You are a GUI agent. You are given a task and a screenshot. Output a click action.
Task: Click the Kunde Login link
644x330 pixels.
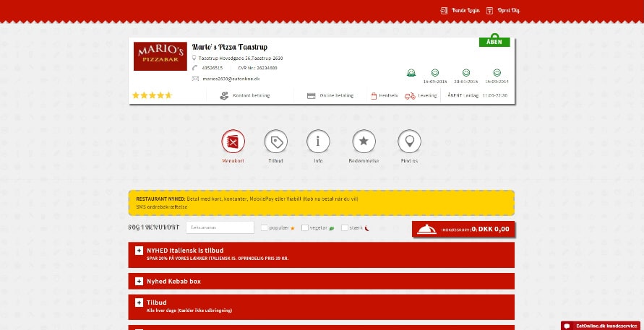pyautogui.click(x=465, y=11)
